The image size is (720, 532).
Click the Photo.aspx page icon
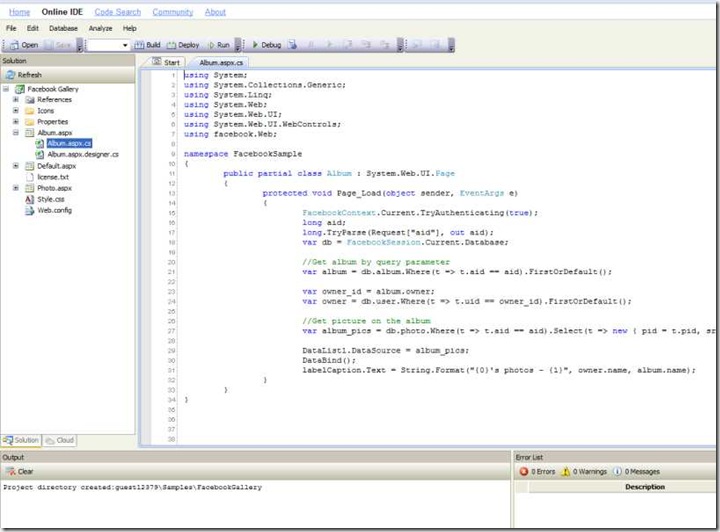(30, 188)
